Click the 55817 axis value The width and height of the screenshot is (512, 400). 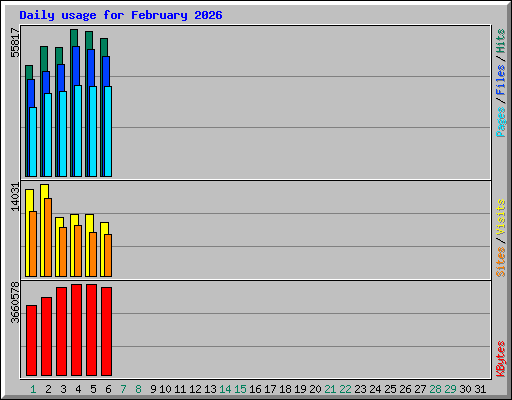coord(15,42)
